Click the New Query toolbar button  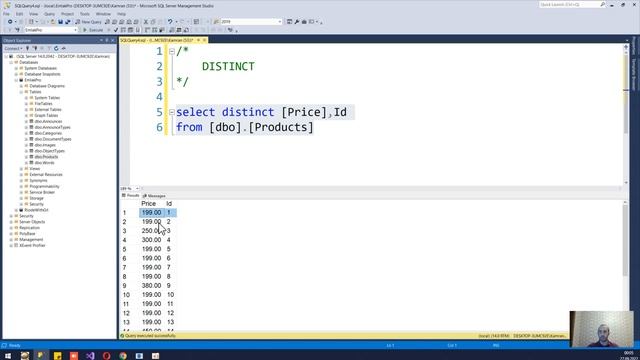(x=88, y=22)
